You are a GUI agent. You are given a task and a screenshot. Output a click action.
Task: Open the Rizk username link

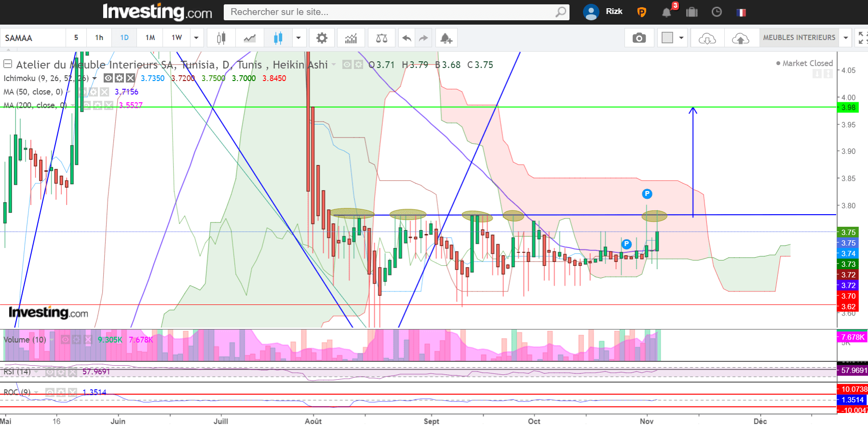614,12
